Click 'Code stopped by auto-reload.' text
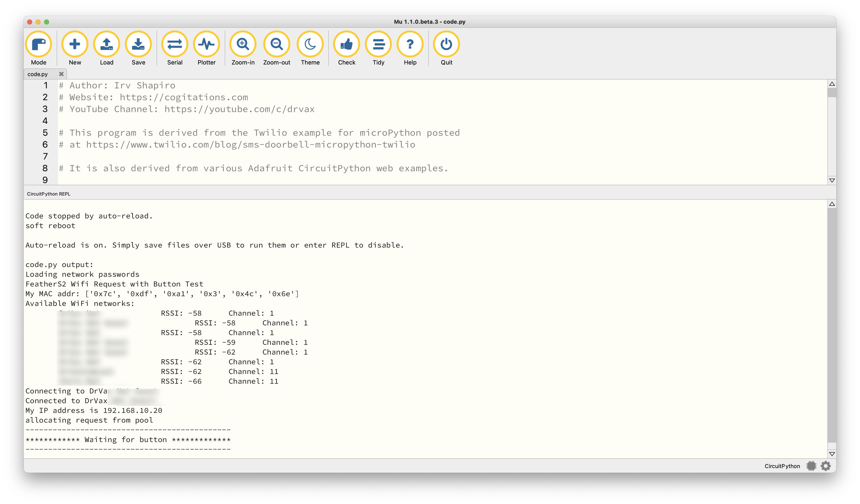This screenshot has width=860, height=504. pyautogui.click(x=89, y=216)
